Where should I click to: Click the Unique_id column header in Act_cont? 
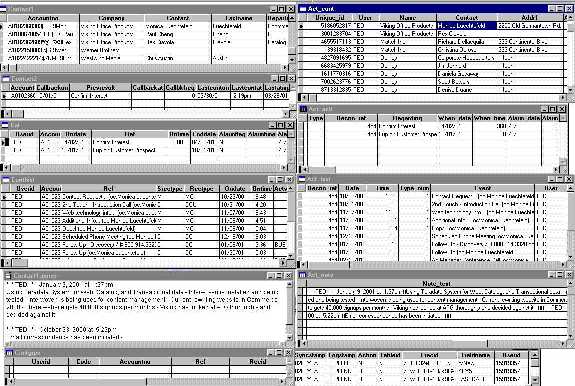[329, 17]
